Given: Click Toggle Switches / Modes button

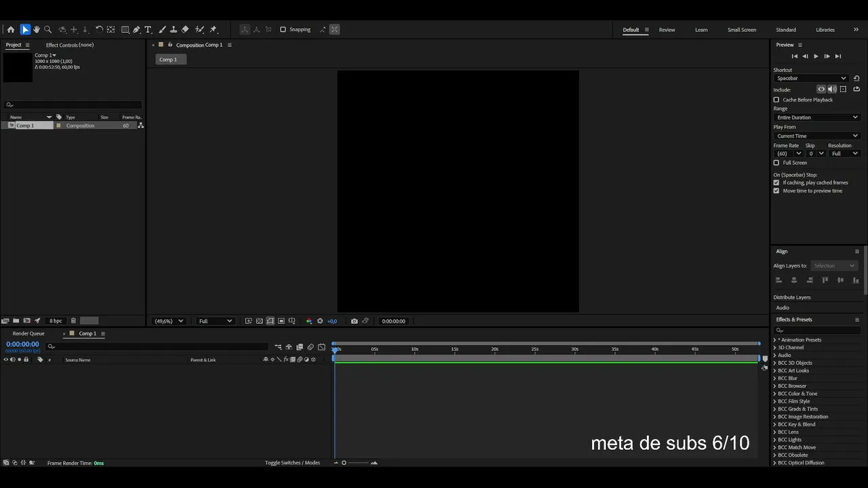Looking at the screenshot, I should pyautogui.click(x=292, y=463).
